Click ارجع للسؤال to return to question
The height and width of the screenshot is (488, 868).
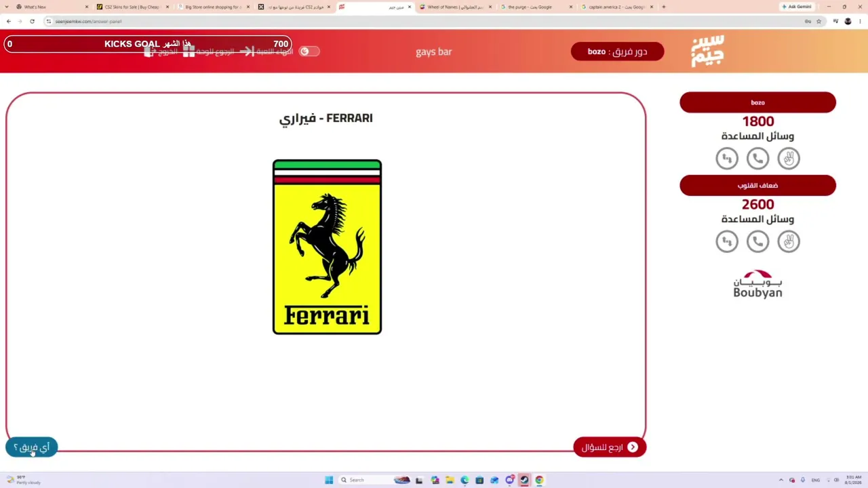tap(610, 447)
